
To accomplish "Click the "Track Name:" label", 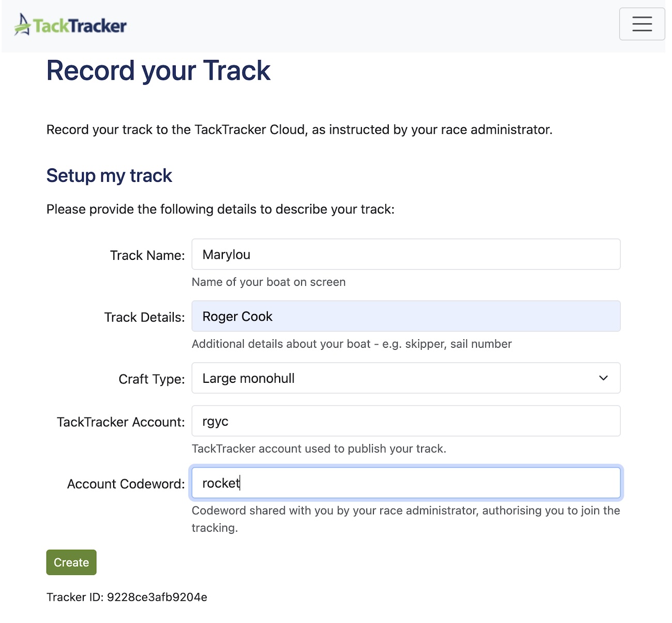I will tap(147, 255).
